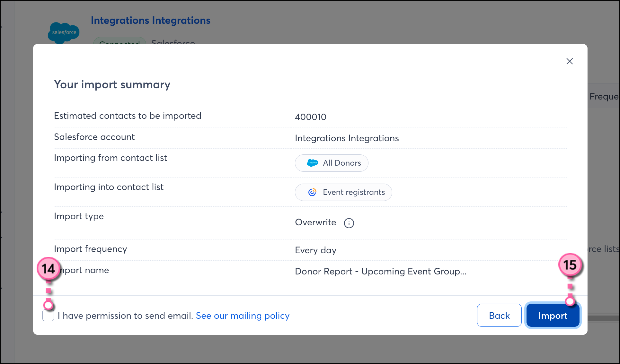Screen dimensions: 620x364
Task: Click the Integrations Integrations page heading
Action: [x=150, y=20]
